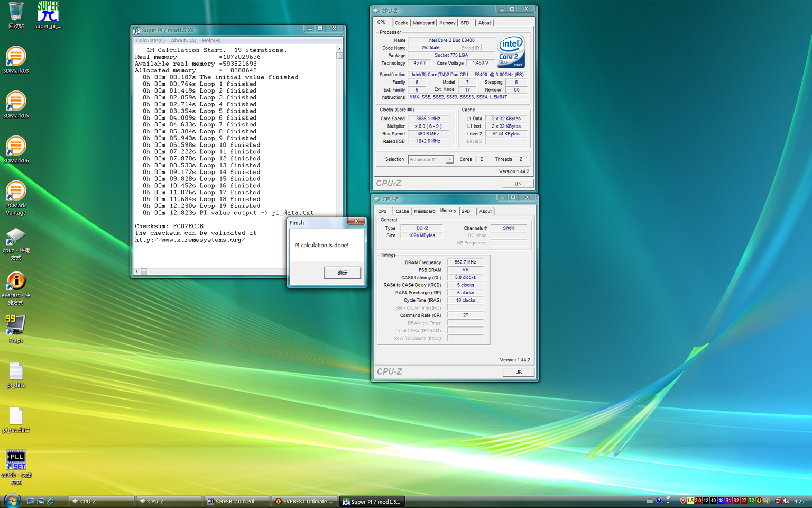The image size is (812, 508).
Task: Click the Name field Intel Core 2 Duo E8400
Action: point(451,40)
